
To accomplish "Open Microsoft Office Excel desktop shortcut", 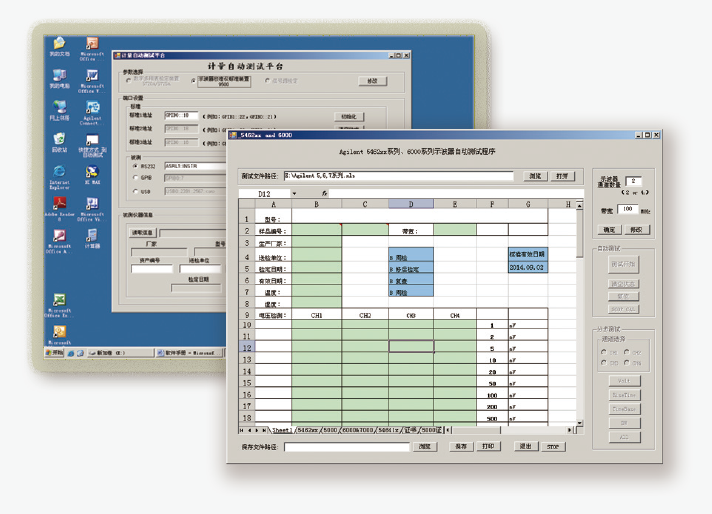I will pyautogui.click(x=59, y=301).
